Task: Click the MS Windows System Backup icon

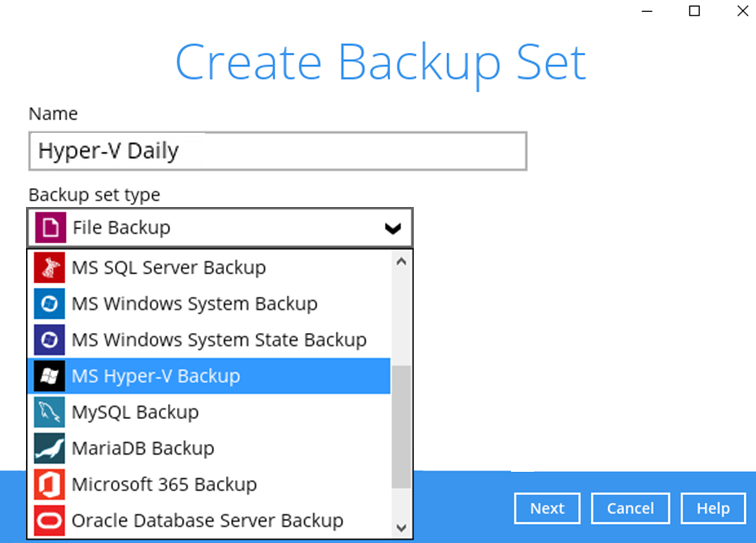Action: click(49, 303)
